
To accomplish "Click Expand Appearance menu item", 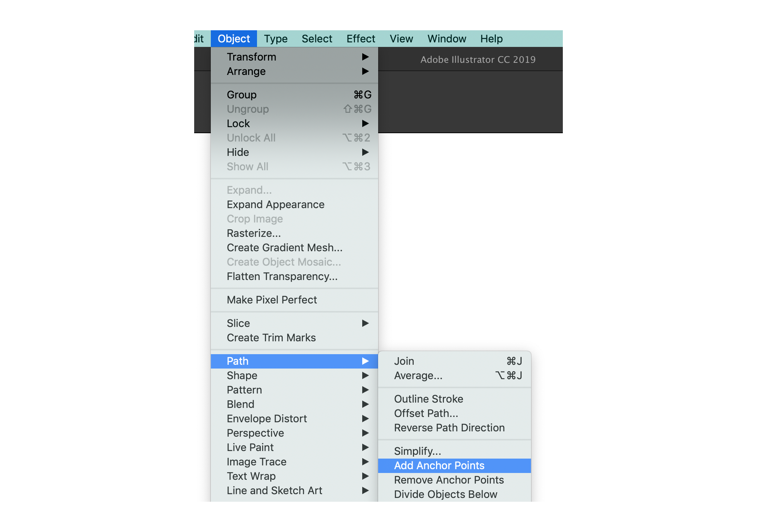I will (x=276, y=204).
